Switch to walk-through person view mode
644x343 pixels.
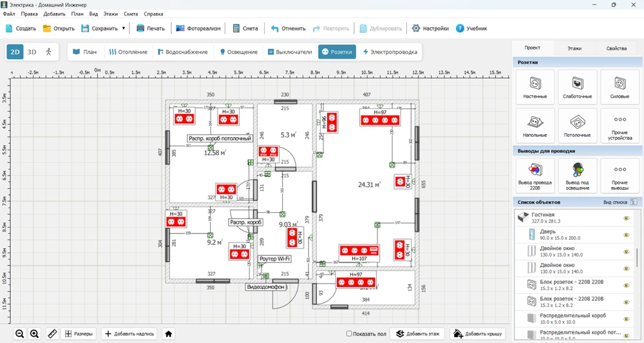click(48, 52)
